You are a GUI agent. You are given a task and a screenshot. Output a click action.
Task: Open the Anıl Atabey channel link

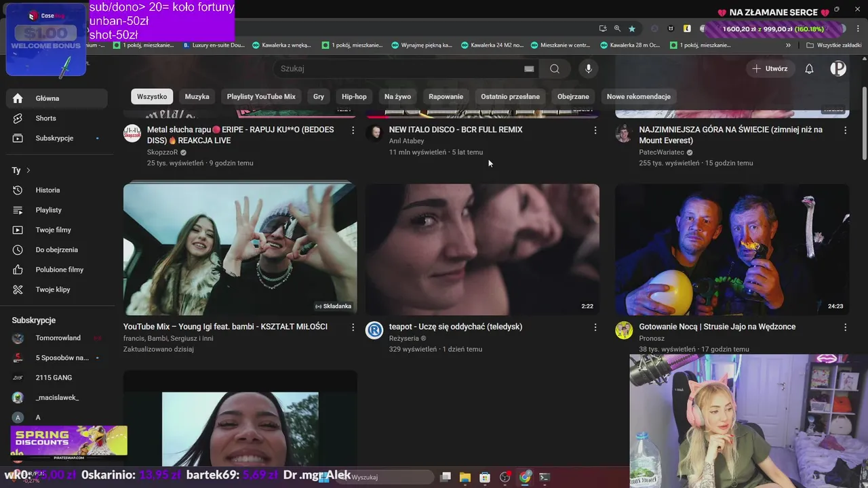click(406, 141)
